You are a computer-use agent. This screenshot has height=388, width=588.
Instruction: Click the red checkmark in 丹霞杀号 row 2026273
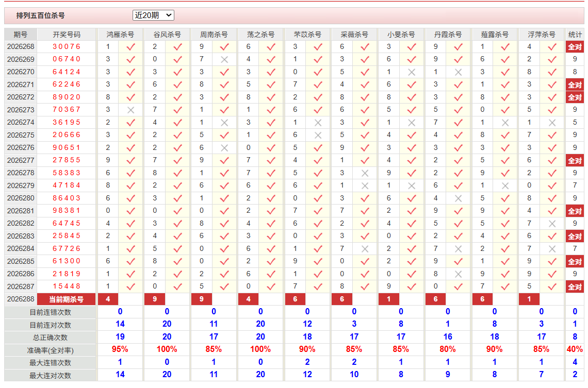point(458,110)
